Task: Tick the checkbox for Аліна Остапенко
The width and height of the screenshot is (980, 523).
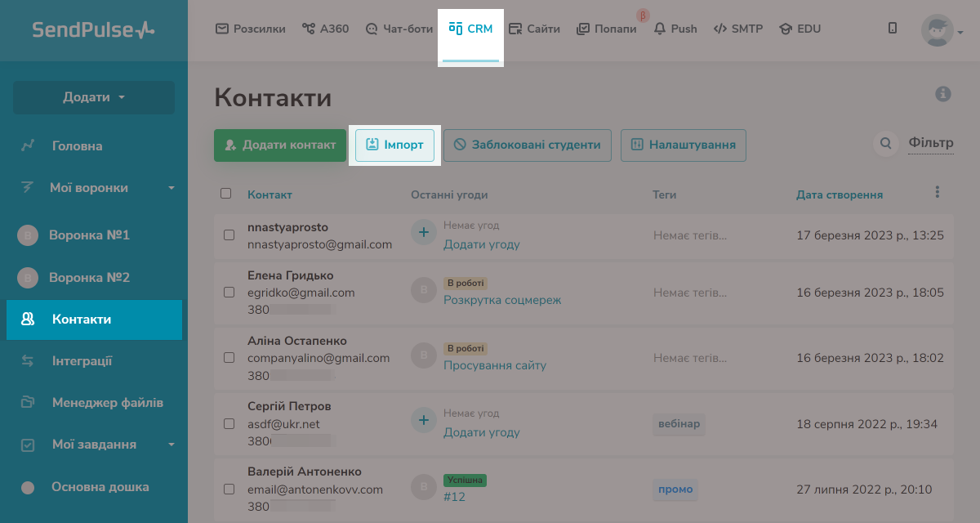Action: (x=229, y=358)
